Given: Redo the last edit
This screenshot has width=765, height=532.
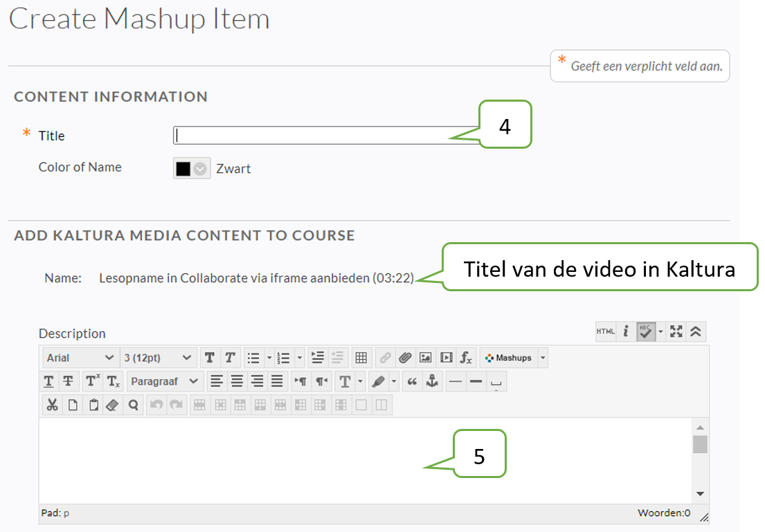Looking at the screenshot, I should click(177, 405).
